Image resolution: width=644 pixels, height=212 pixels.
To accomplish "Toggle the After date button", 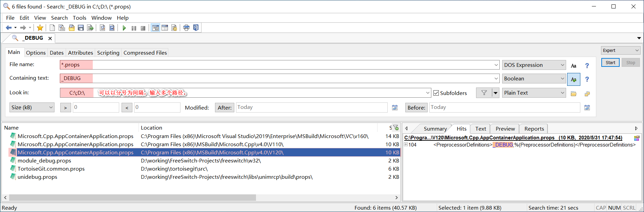I will pyautogui.click(x=224, y=108).
